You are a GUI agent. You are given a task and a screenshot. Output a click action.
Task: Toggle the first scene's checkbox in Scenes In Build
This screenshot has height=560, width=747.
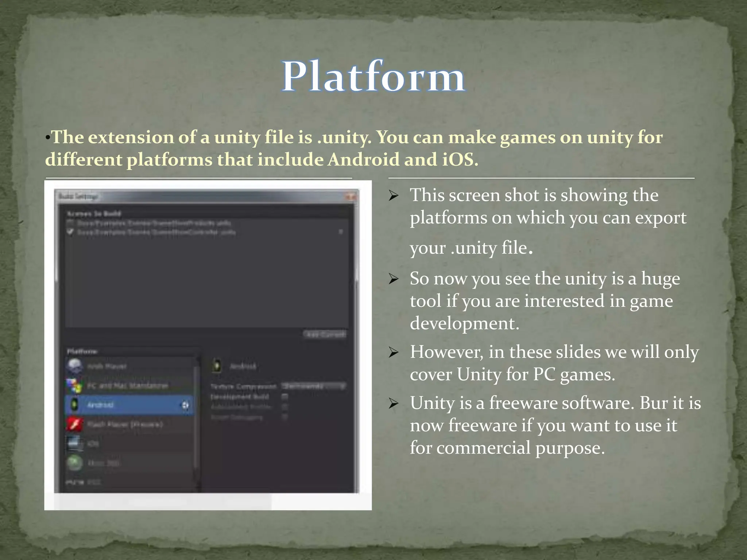click(x=71, y=222)
